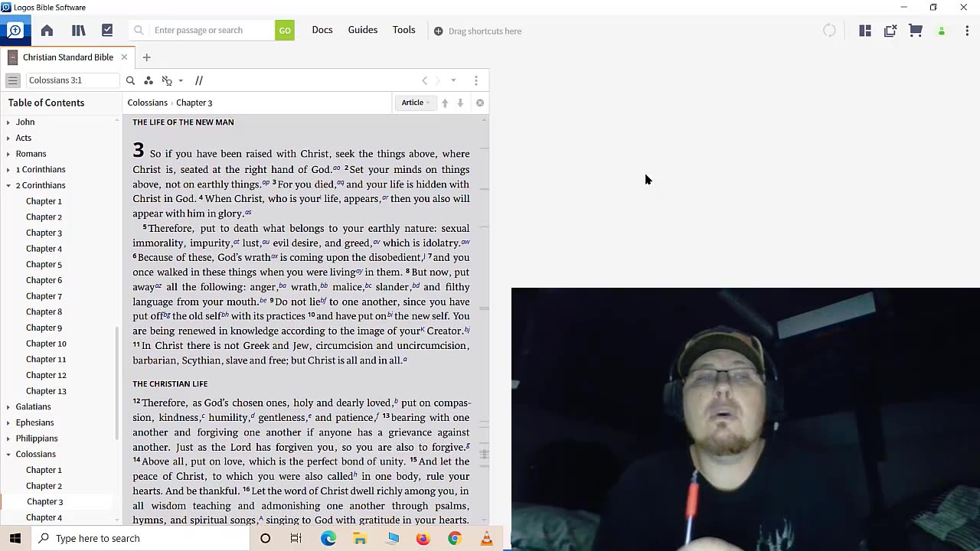Expand the John tree node
This screenshot has width=980, height=551.
pos(8,122)
